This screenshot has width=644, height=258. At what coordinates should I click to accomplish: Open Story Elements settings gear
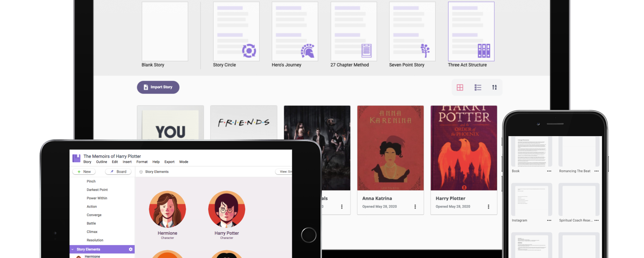[131, 249]
